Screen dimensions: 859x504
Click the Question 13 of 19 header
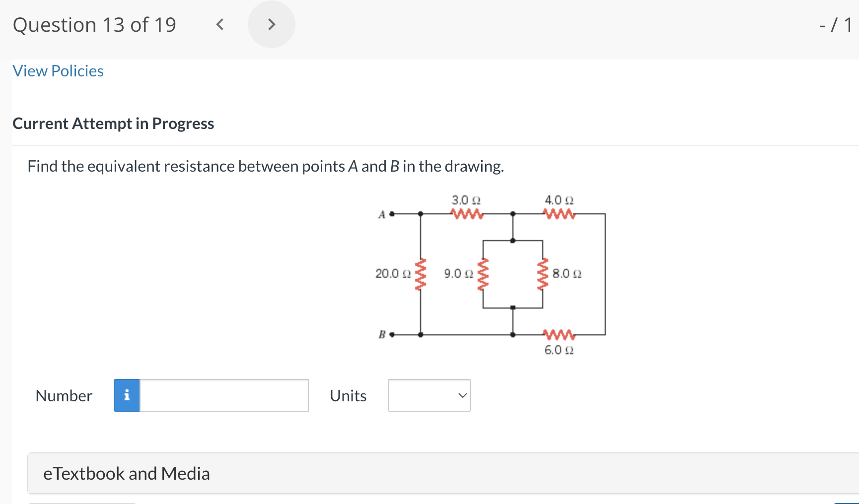click(95, 24)
